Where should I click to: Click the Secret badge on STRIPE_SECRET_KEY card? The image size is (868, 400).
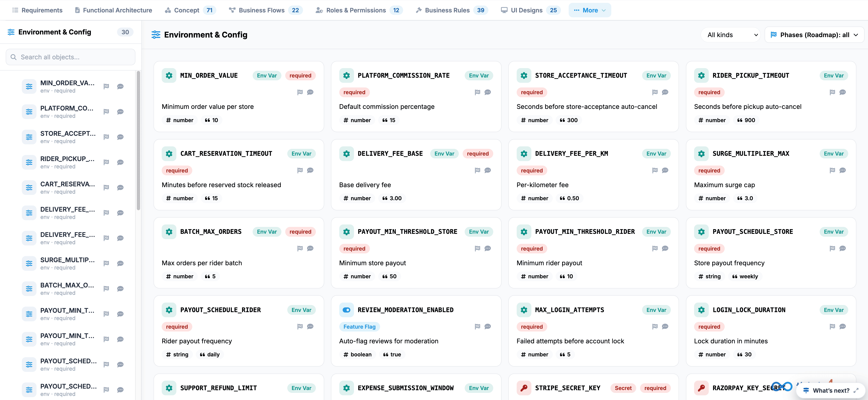623,388
